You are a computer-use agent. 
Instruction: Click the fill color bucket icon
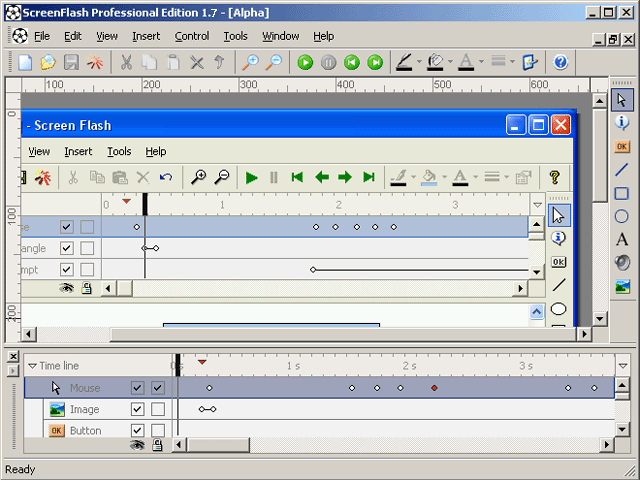435,62
